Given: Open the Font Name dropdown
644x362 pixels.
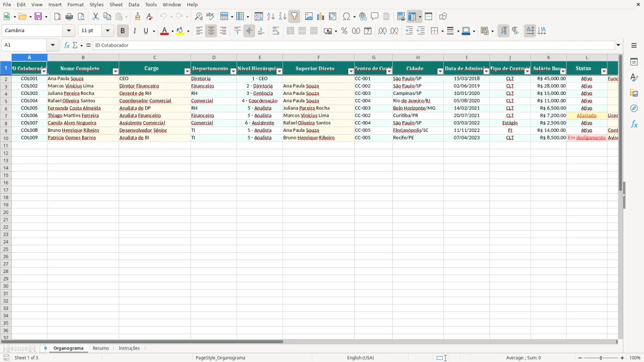Looking at the screenshot, I should point(69,31).
